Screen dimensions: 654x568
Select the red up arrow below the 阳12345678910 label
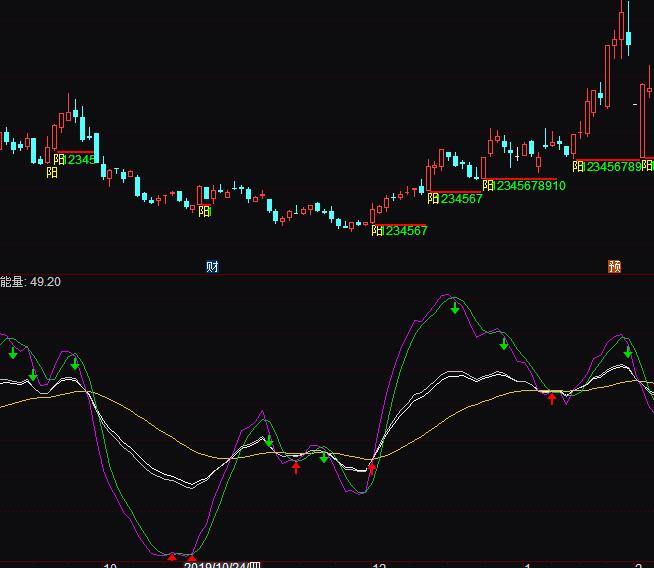tap(551, 399)
